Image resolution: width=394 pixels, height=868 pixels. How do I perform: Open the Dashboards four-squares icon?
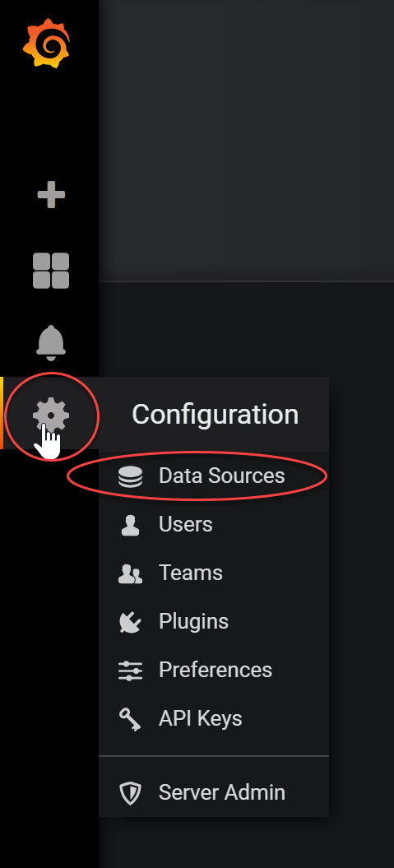[51, 271]
